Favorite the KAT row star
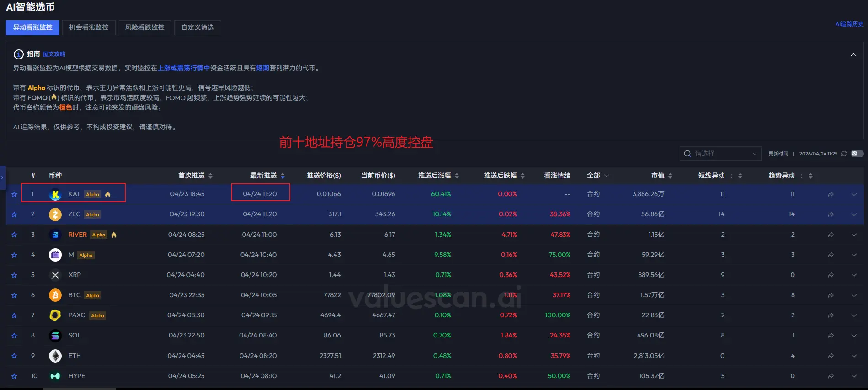 14,194
